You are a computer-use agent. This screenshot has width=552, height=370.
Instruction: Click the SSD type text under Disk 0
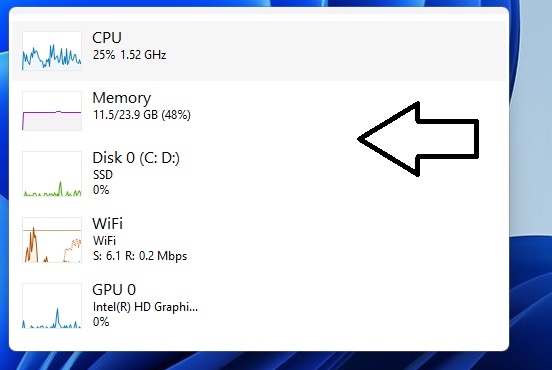coord(103,175)
